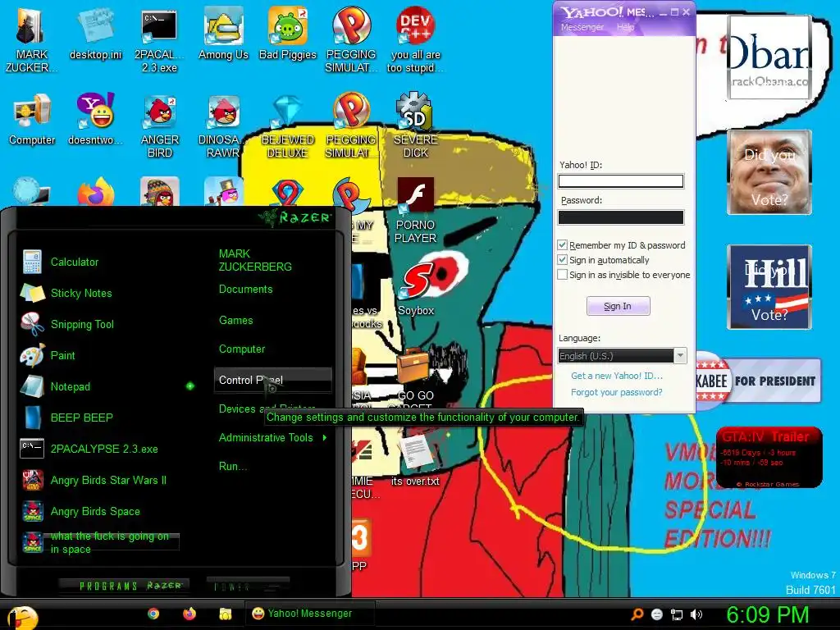Viewport: 840px width, 630px height.
Task: Click the 'Did you Vote?' face gadget
Action: tap(769, 172)
